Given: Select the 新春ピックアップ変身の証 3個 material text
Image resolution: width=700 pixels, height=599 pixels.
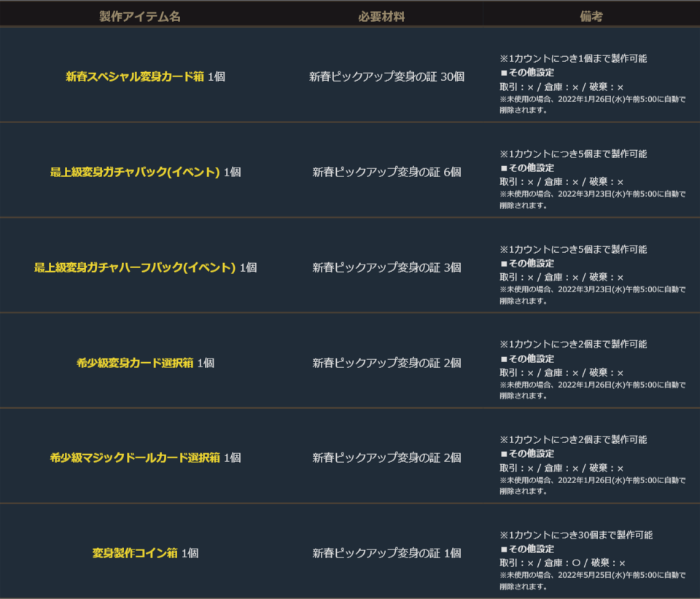Looking at the screenshot, I should coord(386,267).
